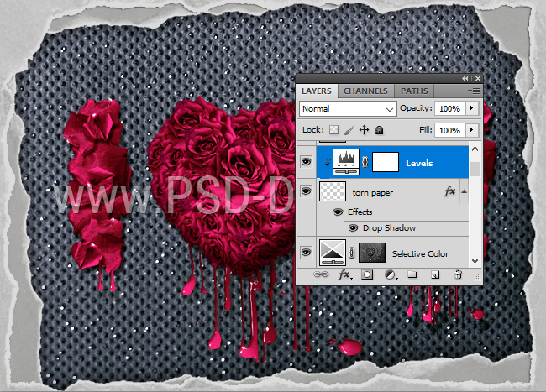Click the Levels mask link icon

click(x=365, y=162)
